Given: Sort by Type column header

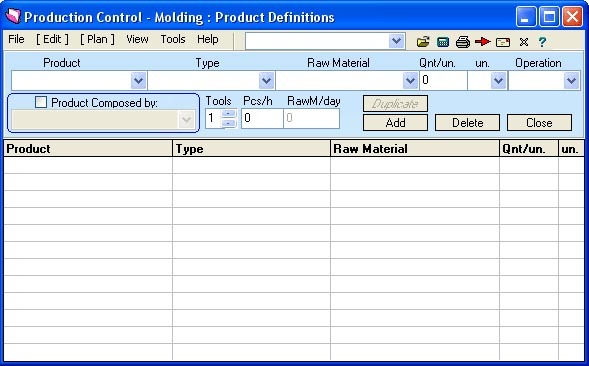Looking at the screenshot, I should click(251, 149).
